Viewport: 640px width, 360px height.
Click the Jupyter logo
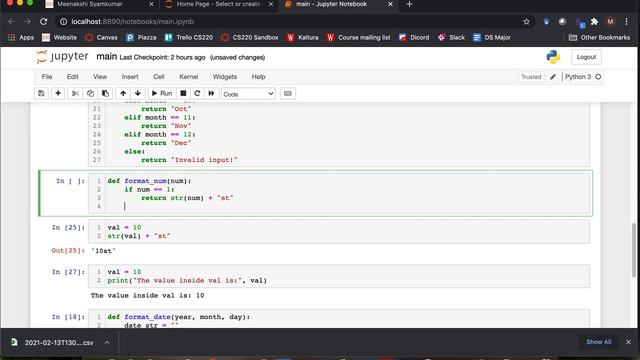click(x=62, y=57)
